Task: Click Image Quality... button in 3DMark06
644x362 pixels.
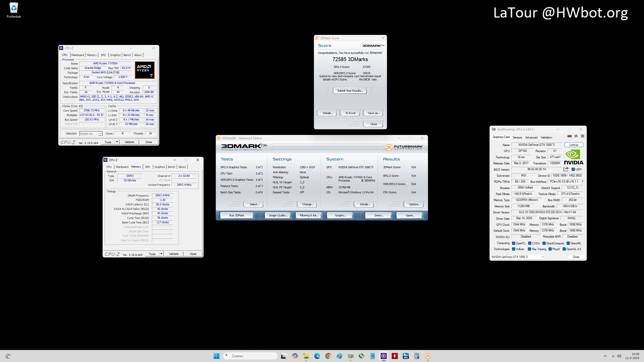Action: point(278,215)
